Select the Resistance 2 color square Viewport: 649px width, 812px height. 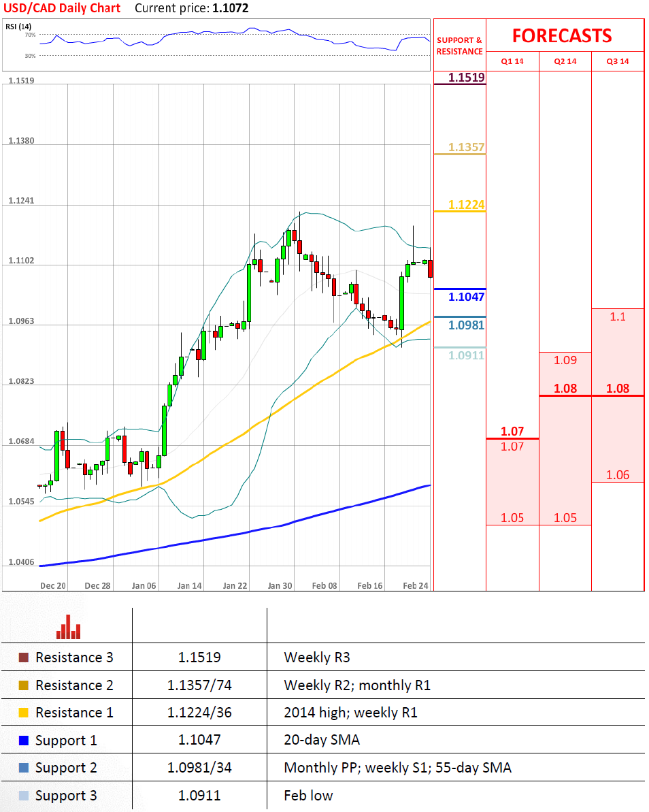coord(24,685)
